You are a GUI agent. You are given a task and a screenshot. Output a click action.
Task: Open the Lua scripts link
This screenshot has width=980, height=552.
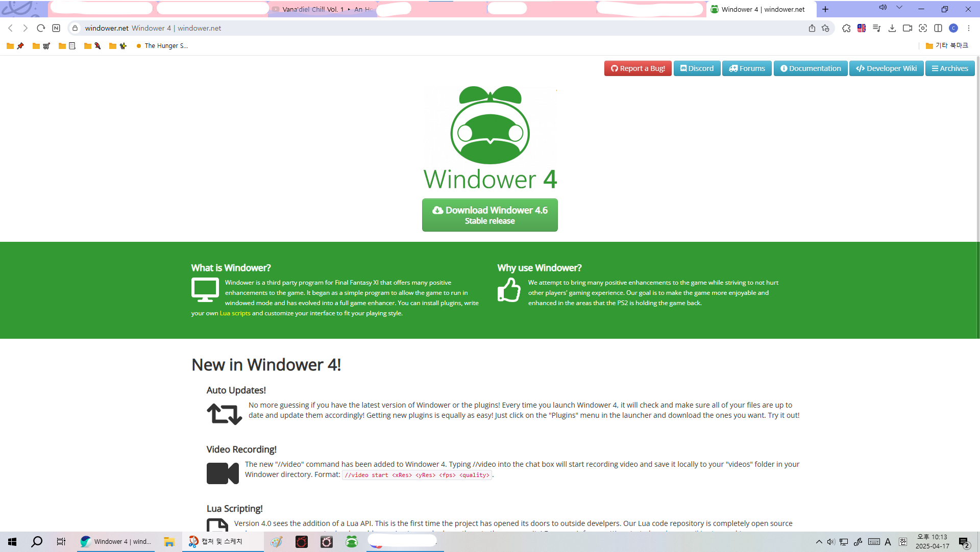click(x=235, y=313)
